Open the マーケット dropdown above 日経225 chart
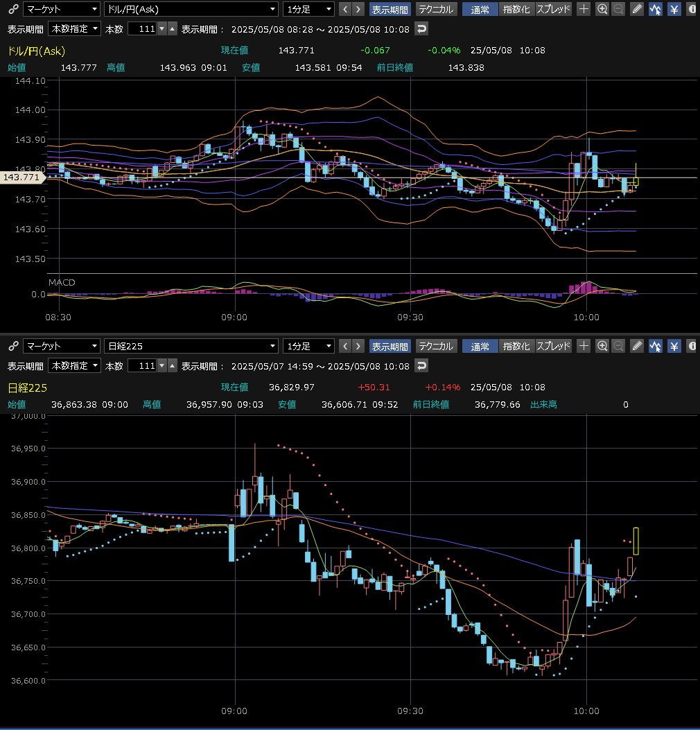The image size is (700, 730). click(62, 346)
